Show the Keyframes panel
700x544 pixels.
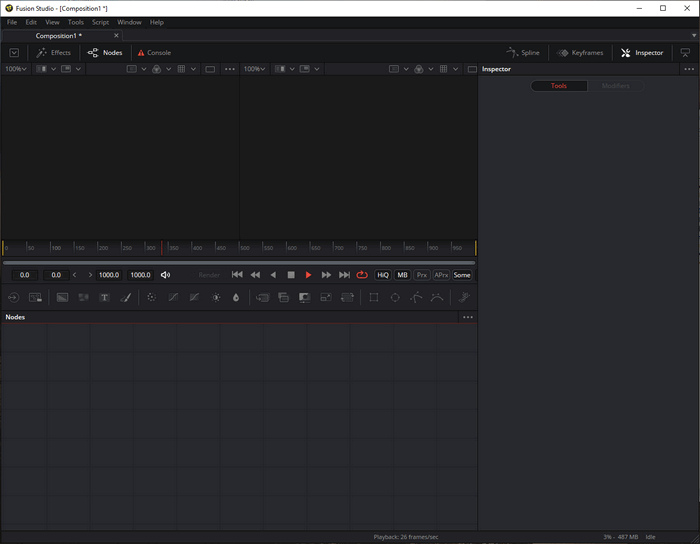[580, 53]
